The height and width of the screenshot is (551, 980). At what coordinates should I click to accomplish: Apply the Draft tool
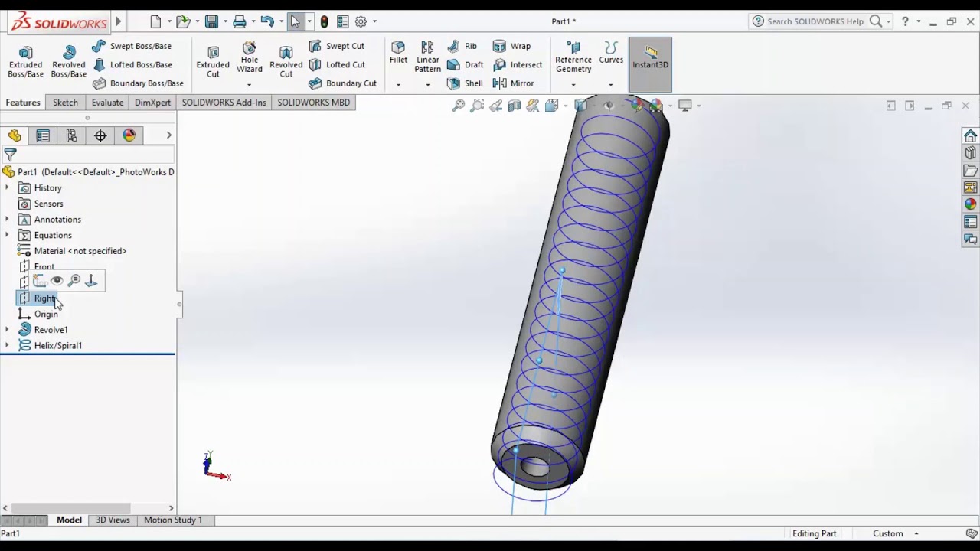coord(465,64)
